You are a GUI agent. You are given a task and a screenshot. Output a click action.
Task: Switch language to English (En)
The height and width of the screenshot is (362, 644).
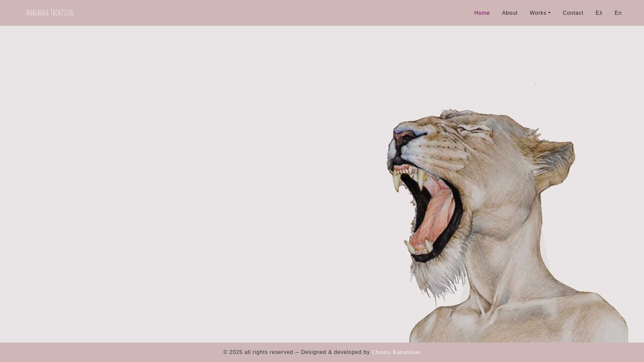tap(618, 13)
